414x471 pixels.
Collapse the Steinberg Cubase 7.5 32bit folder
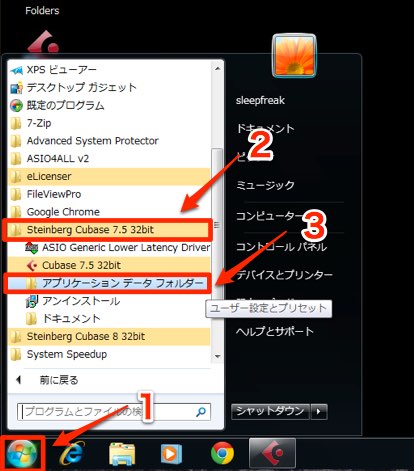tap(109, 230)
